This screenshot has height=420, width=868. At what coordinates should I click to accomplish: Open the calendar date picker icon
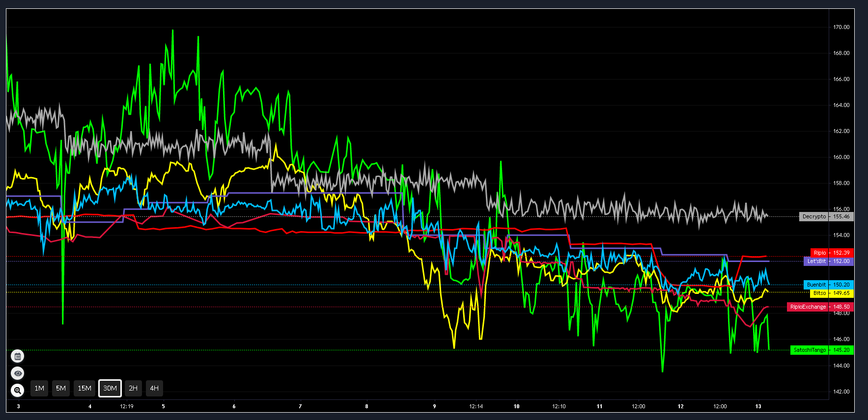pos(18,356)
